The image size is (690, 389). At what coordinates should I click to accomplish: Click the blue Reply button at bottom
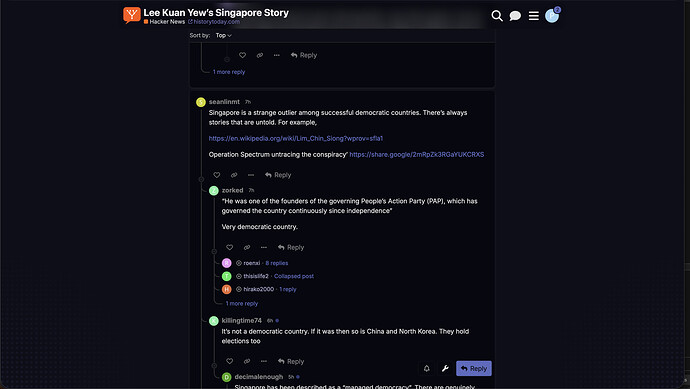coord(474,369)
